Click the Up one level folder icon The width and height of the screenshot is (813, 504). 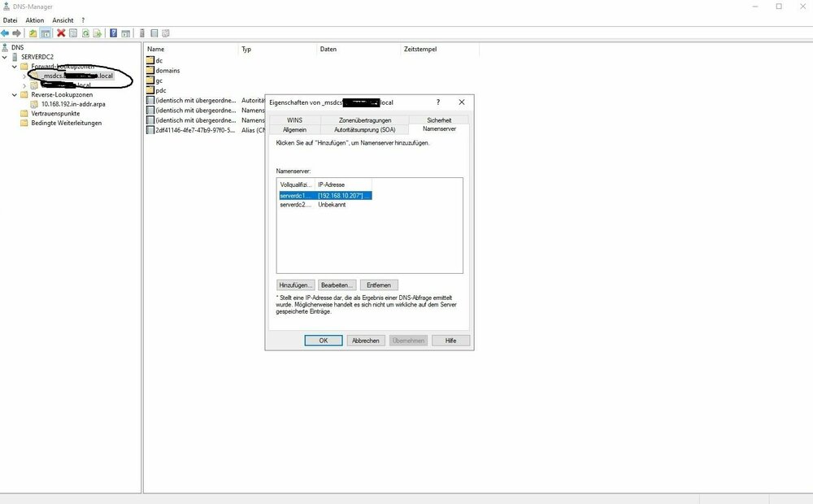(33, 33)
